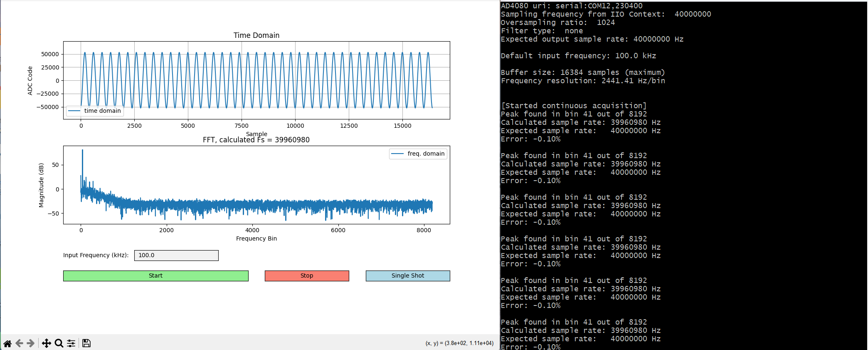Image resolution: width=868 pixels, height=350 pixels.
Task: Activate the Pan/move axes tool
Action: (x=47, y=343)
